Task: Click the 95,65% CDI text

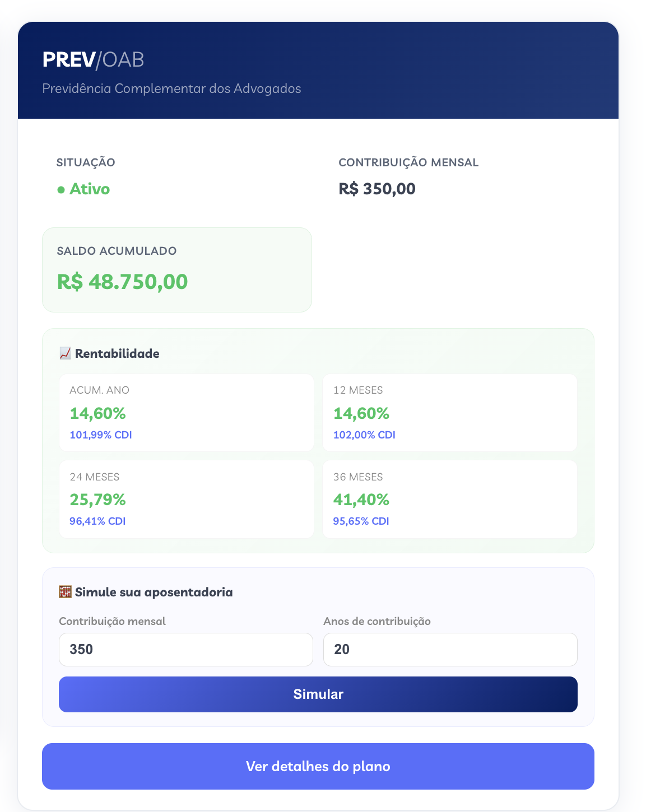Action: tap(361, 521)
